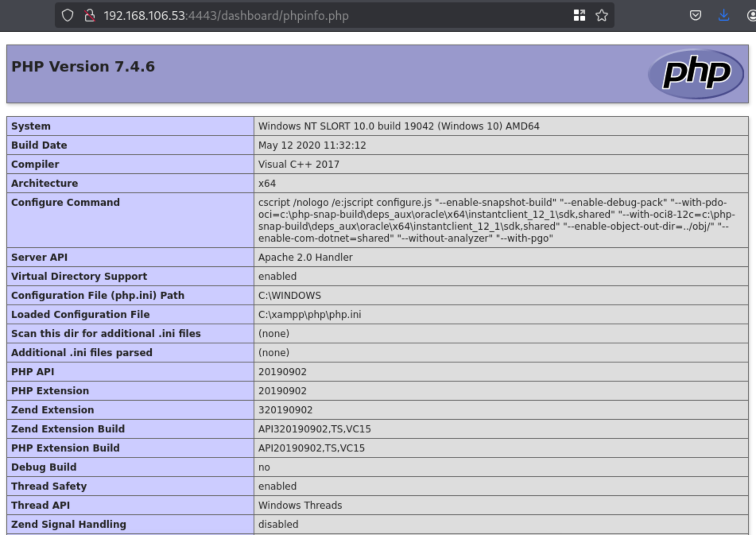Click the System row label
The height and width of the screenshot is (535, 756).
click(x=31, y=126)
